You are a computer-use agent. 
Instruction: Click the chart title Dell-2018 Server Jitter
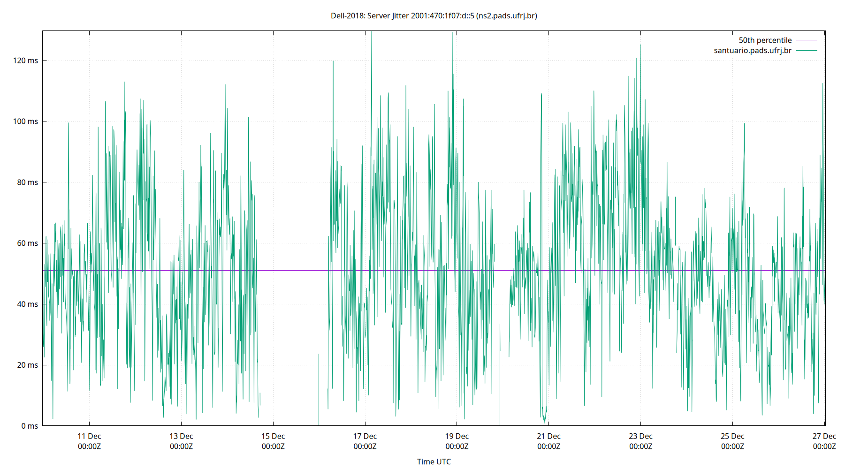[x=434, y=16]
